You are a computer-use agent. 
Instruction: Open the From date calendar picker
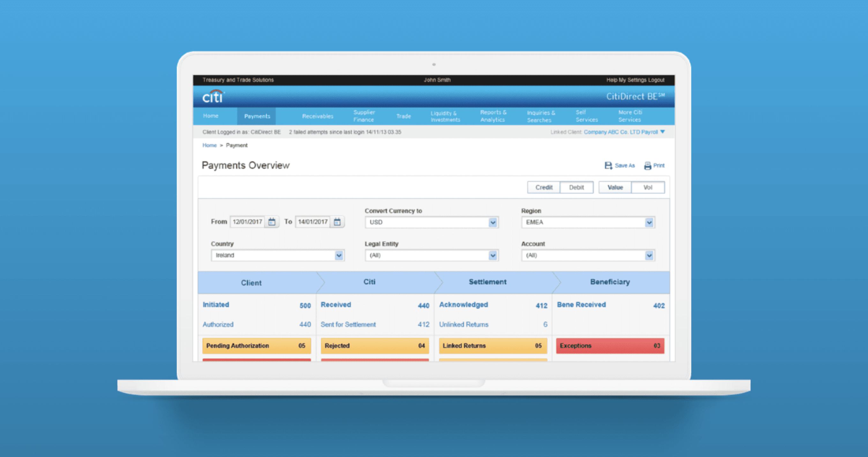click(x=272, y=222)
